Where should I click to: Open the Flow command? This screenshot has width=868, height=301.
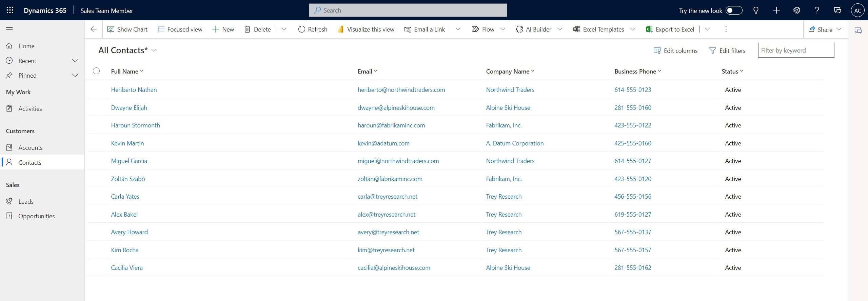483,29
